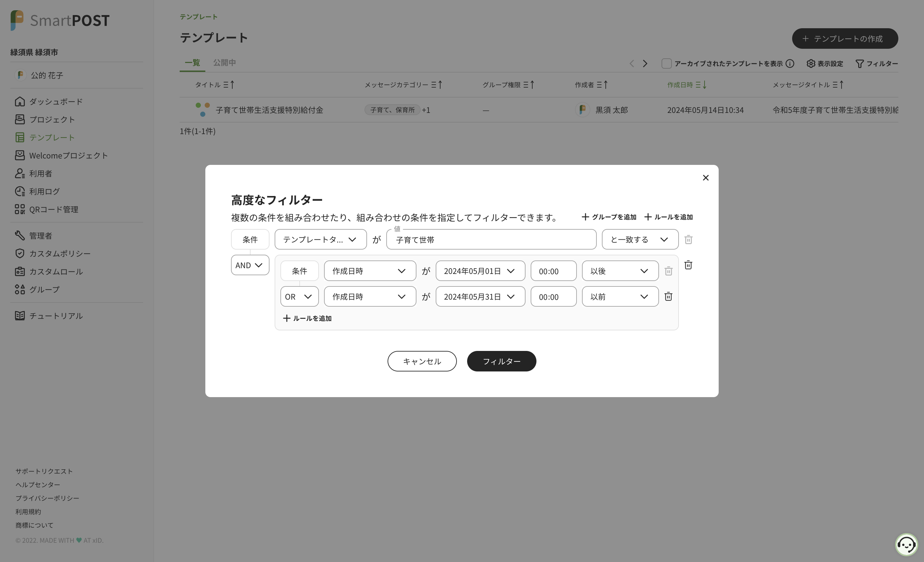Sort by メッセージタイトル column
Image resolution: width=924 pixels, height=562 pixels.
click(x=808, y=85)
